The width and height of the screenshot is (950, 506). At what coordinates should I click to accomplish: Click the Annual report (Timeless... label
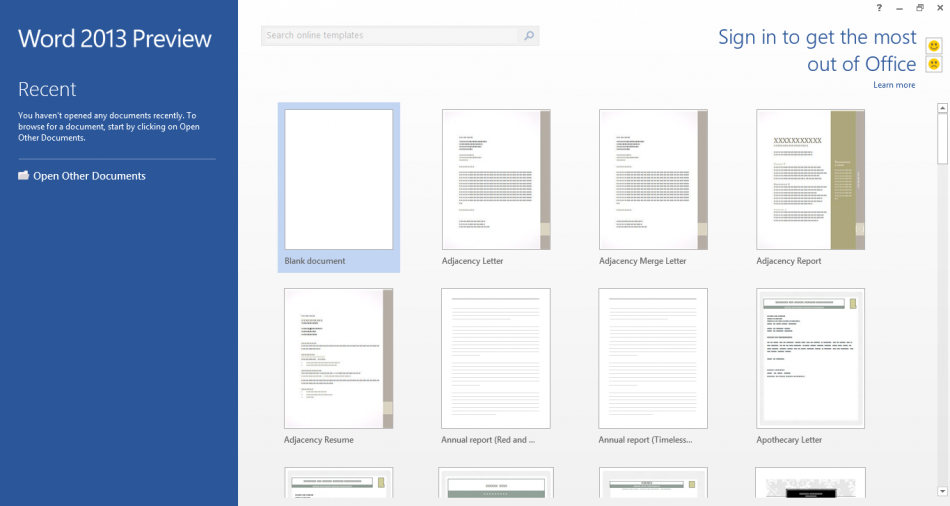click(645, 440)
